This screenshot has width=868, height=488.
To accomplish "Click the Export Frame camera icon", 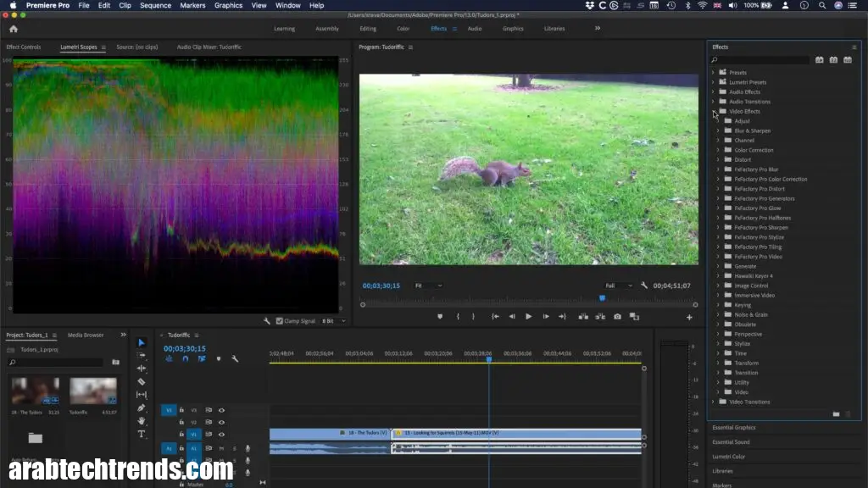I will [x=617, y=317].
